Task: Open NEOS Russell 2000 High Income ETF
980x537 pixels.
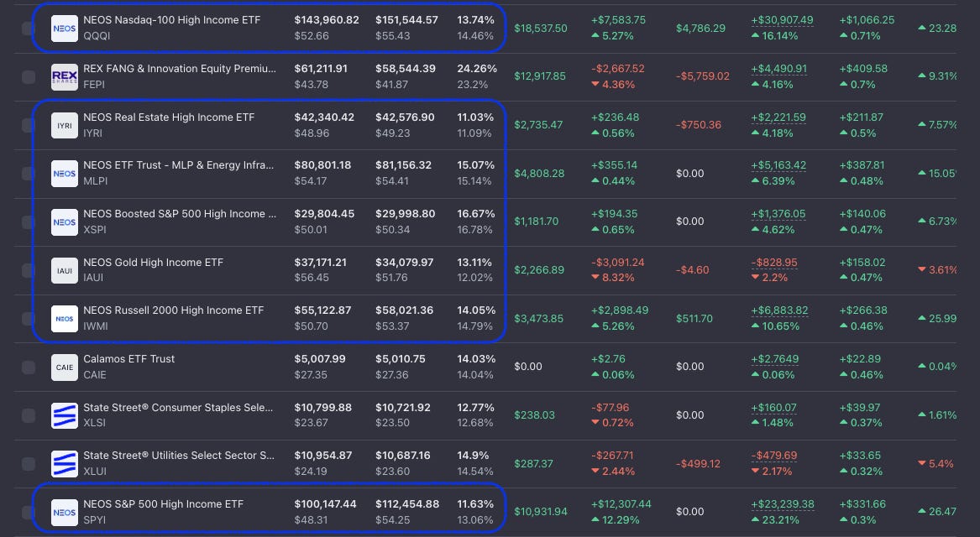Action: coord(174,310)
